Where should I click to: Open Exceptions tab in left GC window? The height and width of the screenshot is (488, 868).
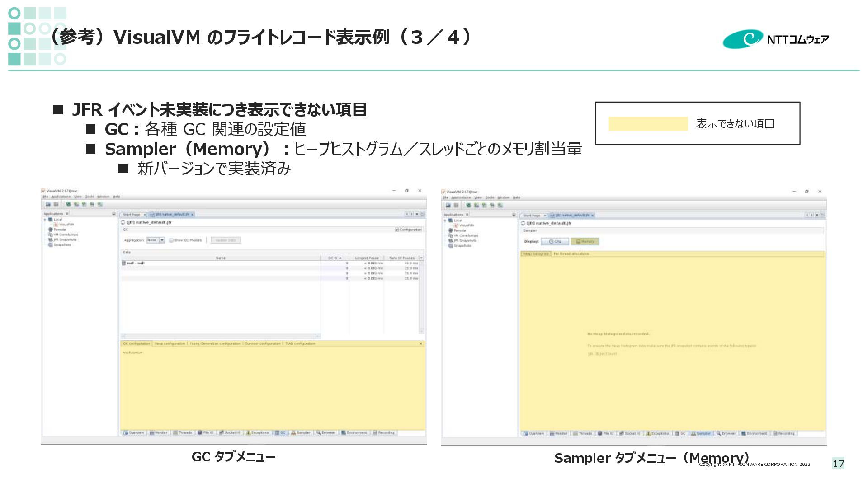tap(257, 433)
